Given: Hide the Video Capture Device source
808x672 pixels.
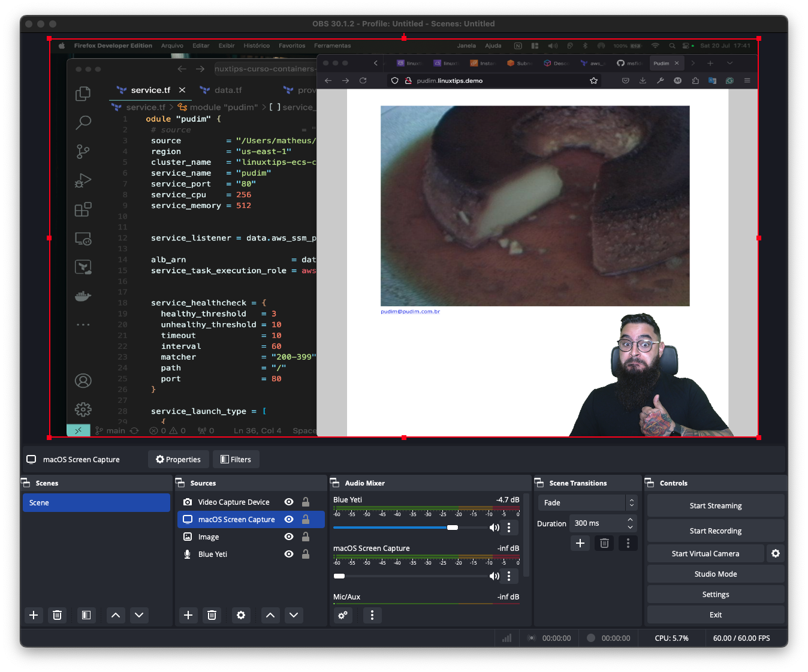Looking at the screenshot, I should point(289,502).
